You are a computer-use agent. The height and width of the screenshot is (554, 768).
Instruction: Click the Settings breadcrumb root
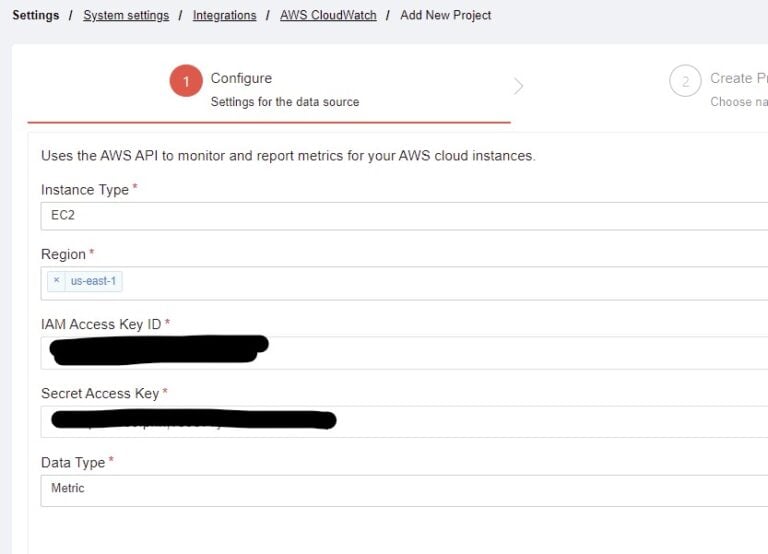(35, 15)
